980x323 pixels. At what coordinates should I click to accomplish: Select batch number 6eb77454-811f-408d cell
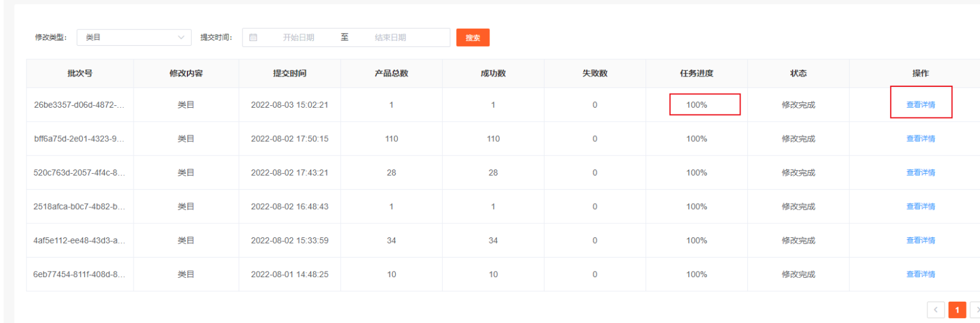(79, 274)
